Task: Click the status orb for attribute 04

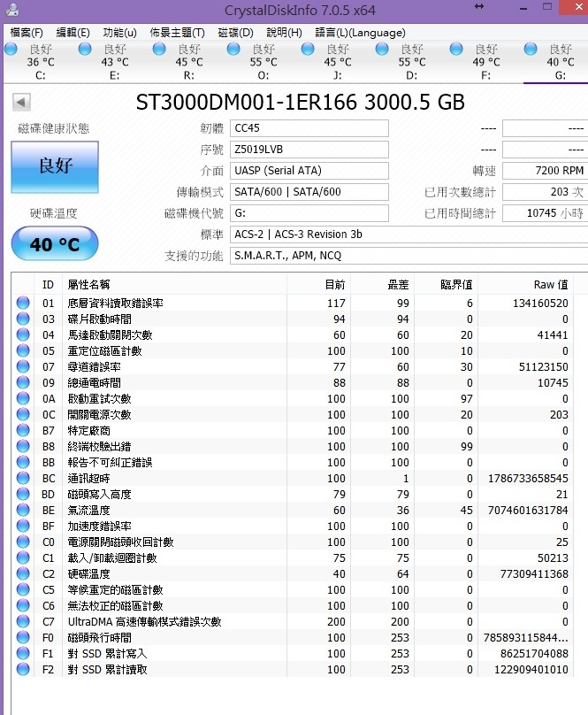Action: coord(23,334)
